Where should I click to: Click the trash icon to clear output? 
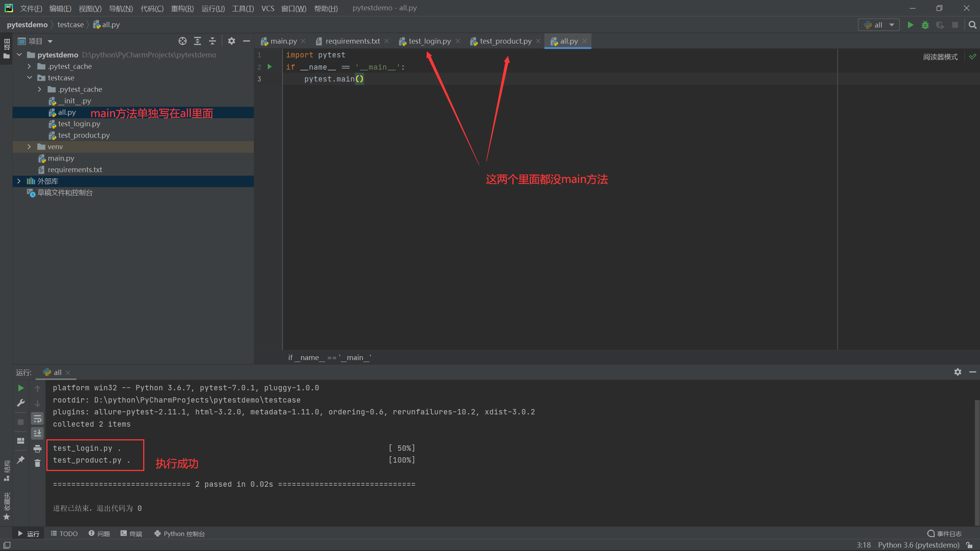coord(38,463)
